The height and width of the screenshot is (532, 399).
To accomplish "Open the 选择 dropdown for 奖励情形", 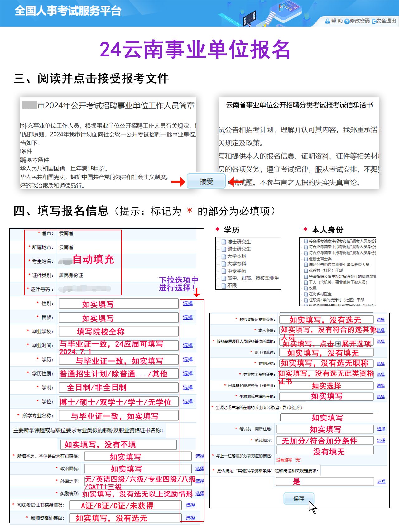I will (x=199, y=494).
